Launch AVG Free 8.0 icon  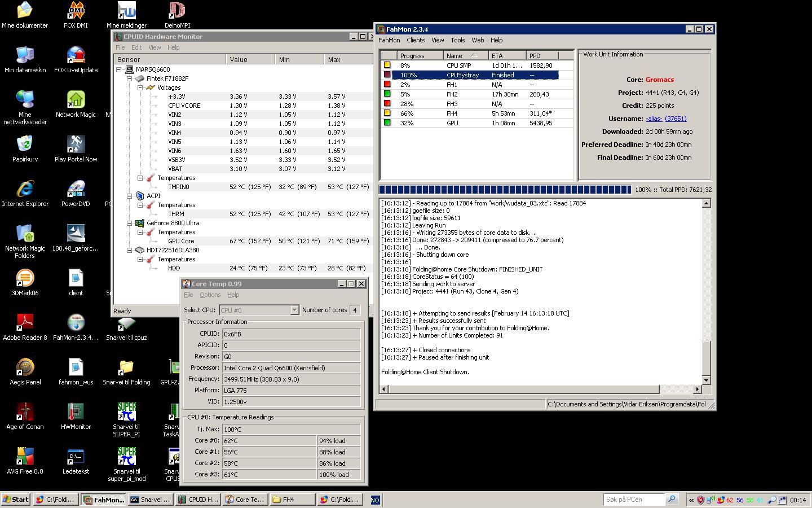(25, 461)
